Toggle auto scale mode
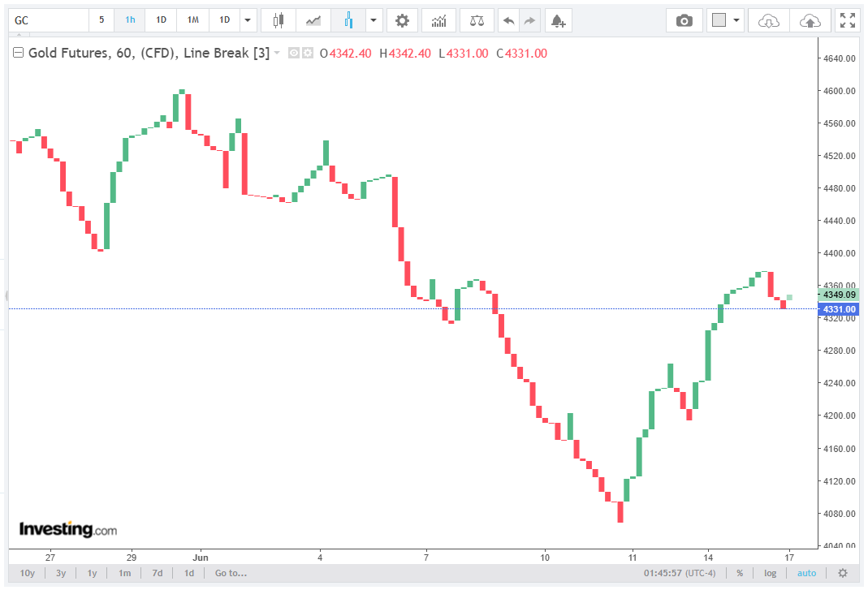This screenshot has height=590, width=868. coord(806,573)
